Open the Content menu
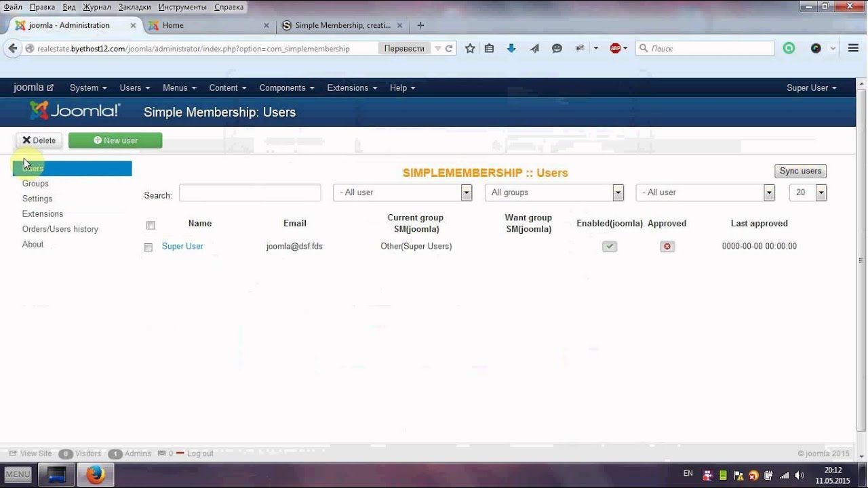Screen dimensions: 868x488 click(227, 87)
